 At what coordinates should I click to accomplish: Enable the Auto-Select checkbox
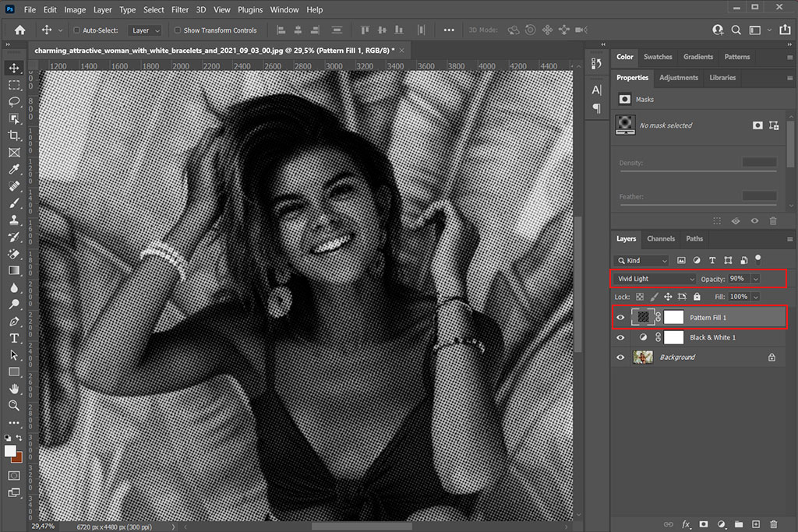[x=77, y=30]
